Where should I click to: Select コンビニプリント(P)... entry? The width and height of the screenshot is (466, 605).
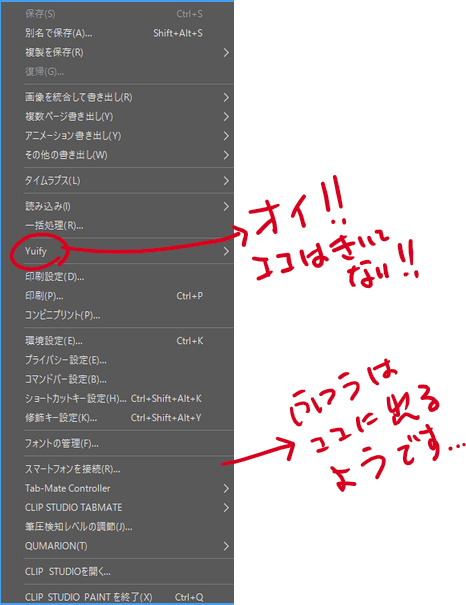pos(117,316)
